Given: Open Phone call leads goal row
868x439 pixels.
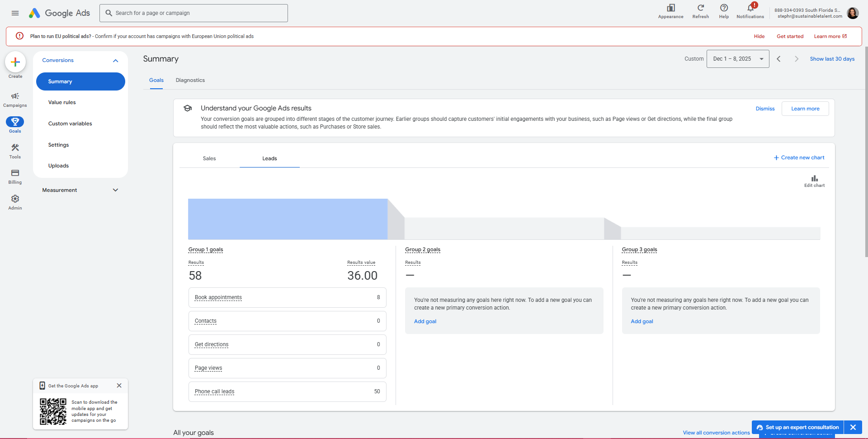Looking at the screenshot, I should tap(287, 391).
